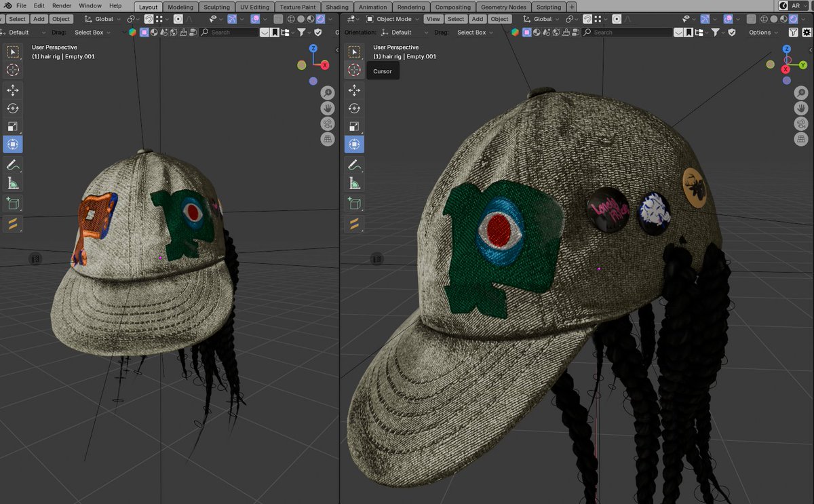
Task: Switch to the Shading workspace tab
Action: click(337, 7)
